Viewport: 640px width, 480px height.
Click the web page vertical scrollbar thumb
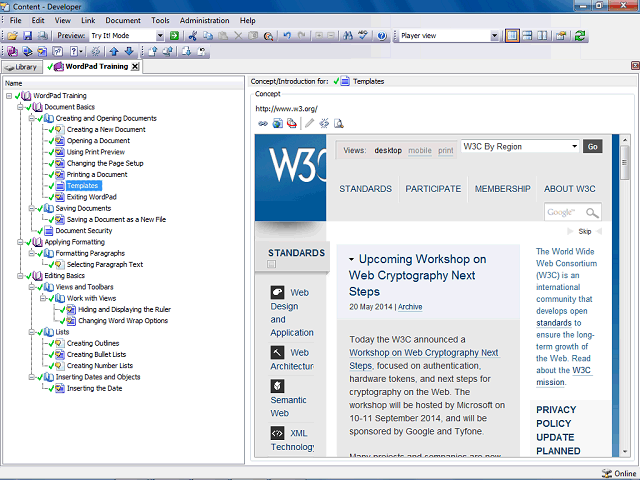click(x=624, y=163)
